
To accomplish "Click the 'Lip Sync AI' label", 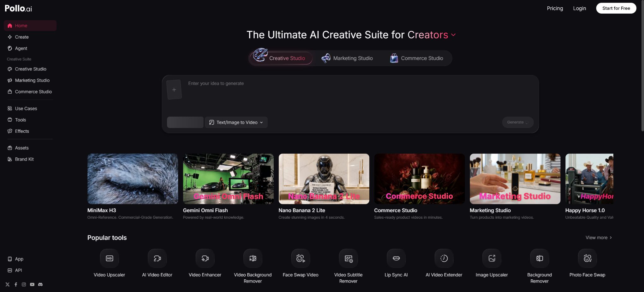I will click(x=396, y=275).
